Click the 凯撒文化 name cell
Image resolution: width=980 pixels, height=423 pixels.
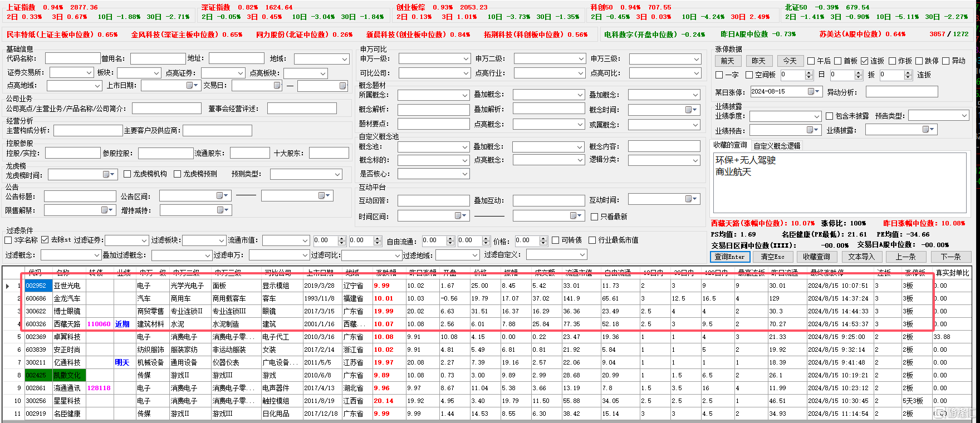coord(69,375)
